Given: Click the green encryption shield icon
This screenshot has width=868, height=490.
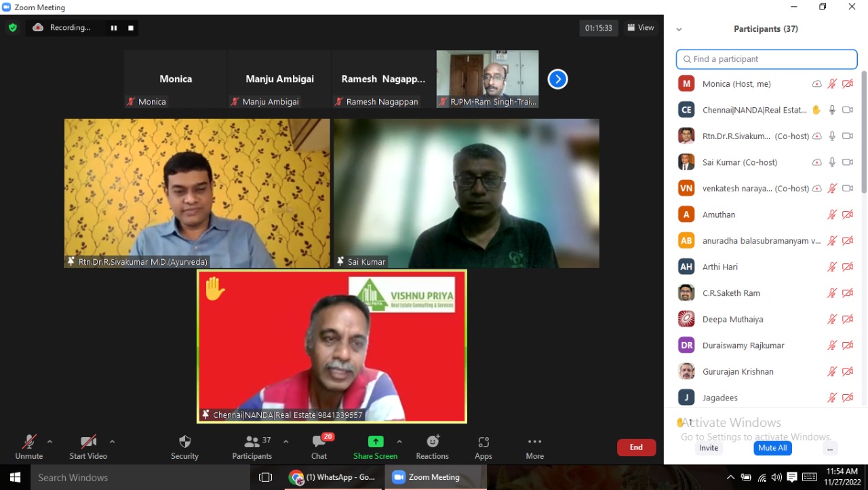Looking at the screenshot, I should click(x=12, y=28).
